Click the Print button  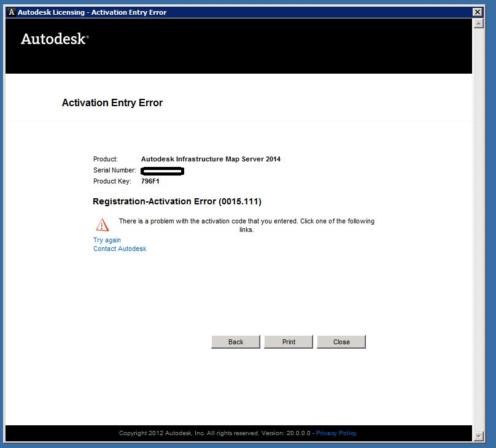point(289,342)
